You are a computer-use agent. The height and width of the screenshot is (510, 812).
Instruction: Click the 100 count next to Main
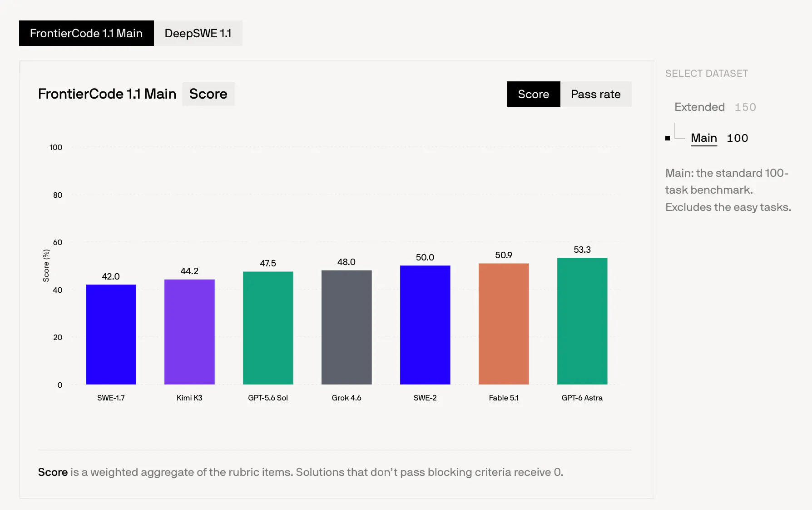738,138
